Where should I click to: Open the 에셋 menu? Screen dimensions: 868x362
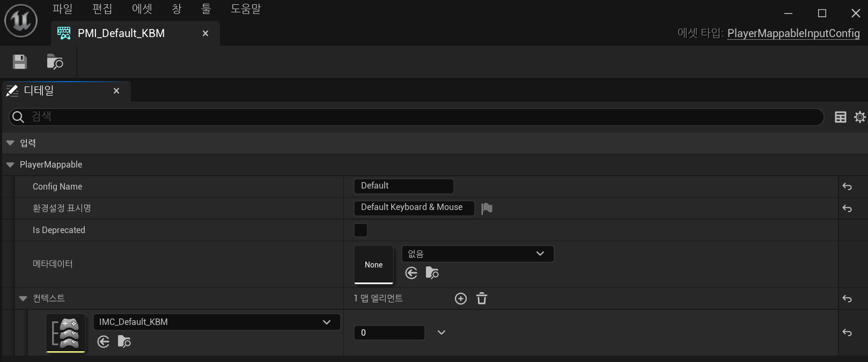(x=142, y=9)
